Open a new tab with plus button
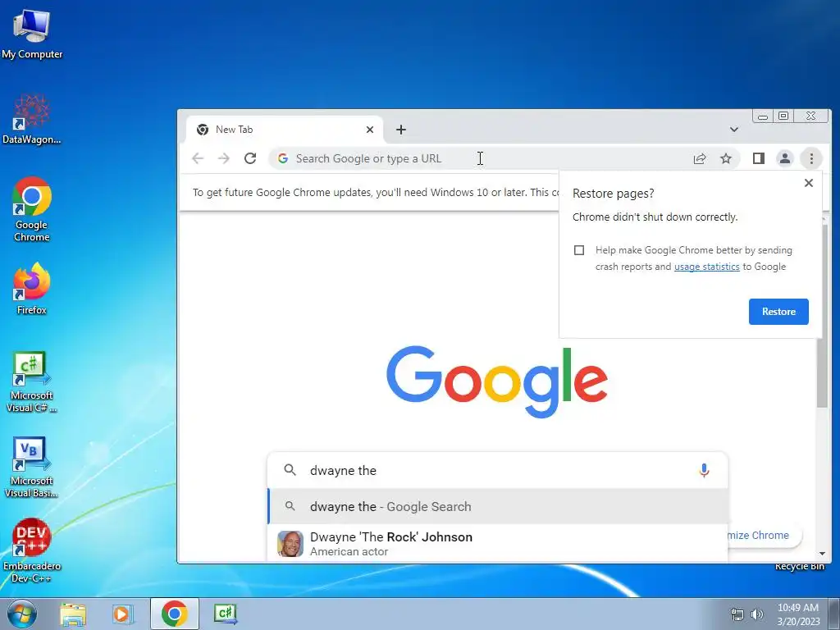Image resolution: width=840 pixels, height=630 pixels. tap(401, 130)
